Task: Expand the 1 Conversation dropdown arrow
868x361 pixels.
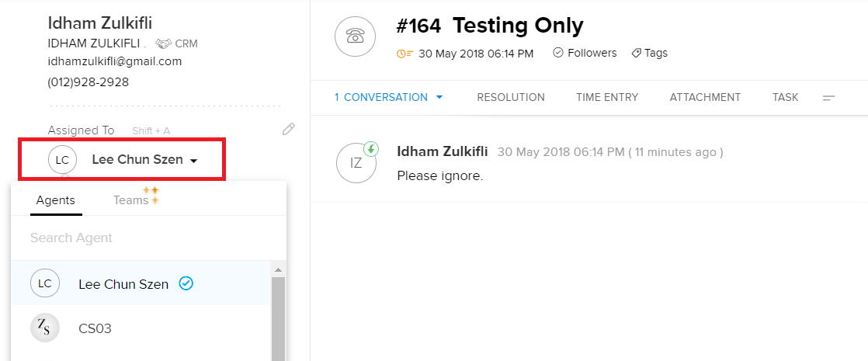Action: [x=439, y=98]
